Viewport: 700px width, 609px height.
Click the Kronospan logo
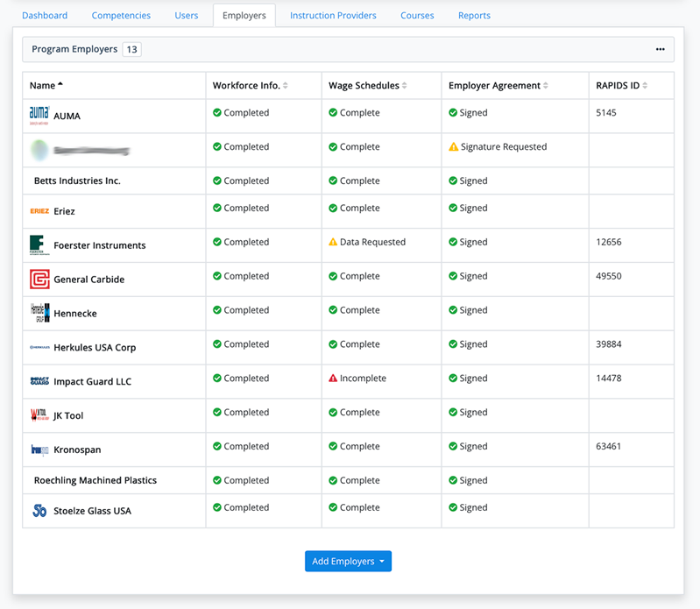(x=39, y=450)
